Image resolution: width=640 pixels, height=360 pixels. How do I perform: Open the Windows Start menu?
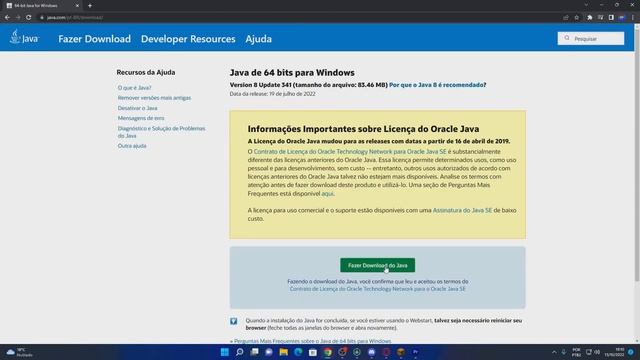click(x=224, y=352)
